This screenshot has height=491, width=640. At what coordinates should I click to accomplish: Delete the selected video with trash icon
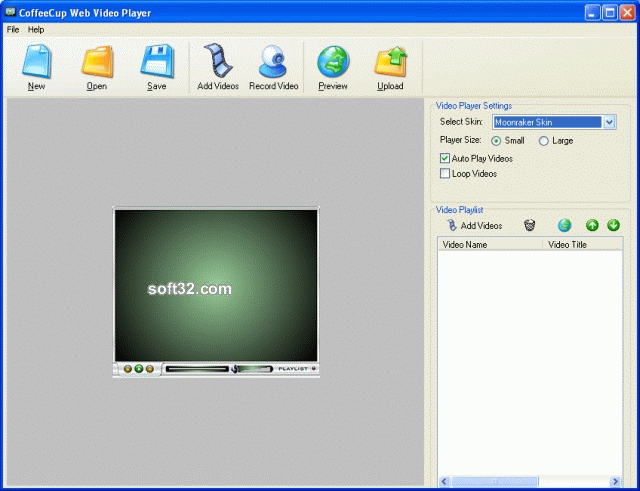pos(529,225)
